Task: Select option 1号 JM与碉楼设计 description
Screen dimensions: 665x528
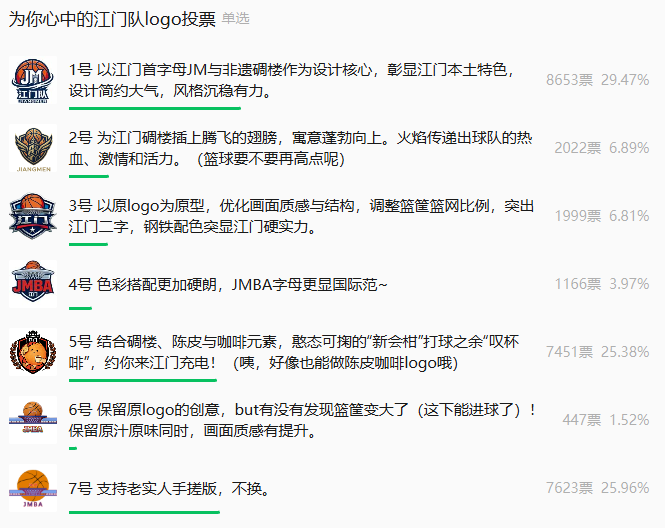Action: click(292, 80)
